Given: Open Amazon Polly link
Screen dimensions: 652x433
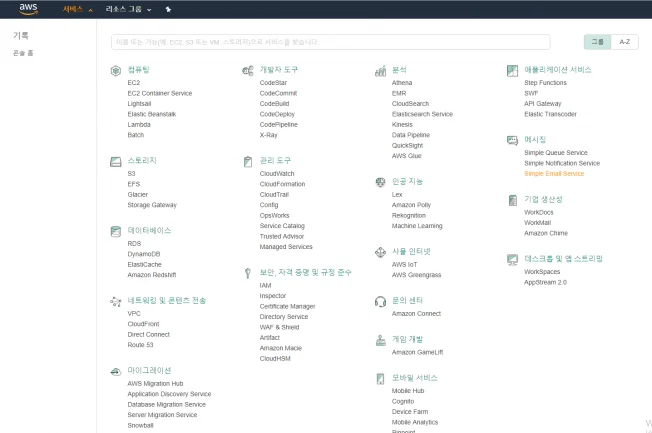Looking at the screenshot, I should coord(411,205).
